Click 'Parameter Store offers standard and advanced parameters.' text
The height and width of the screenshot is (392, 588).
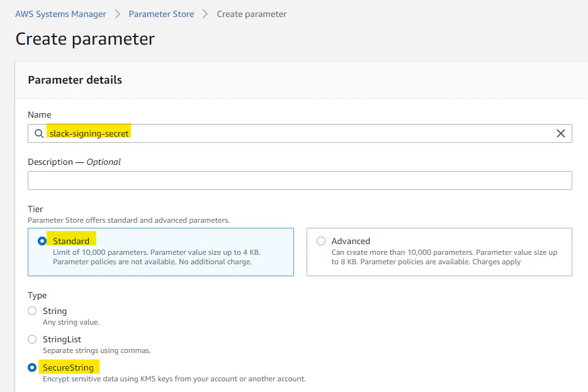click(x=128, y=220)
